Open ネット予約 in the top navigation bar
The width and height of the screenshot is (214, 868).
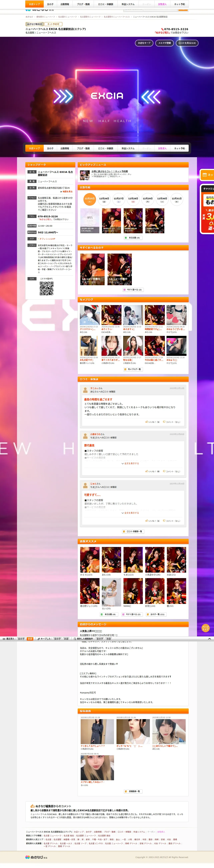[179, 4]
